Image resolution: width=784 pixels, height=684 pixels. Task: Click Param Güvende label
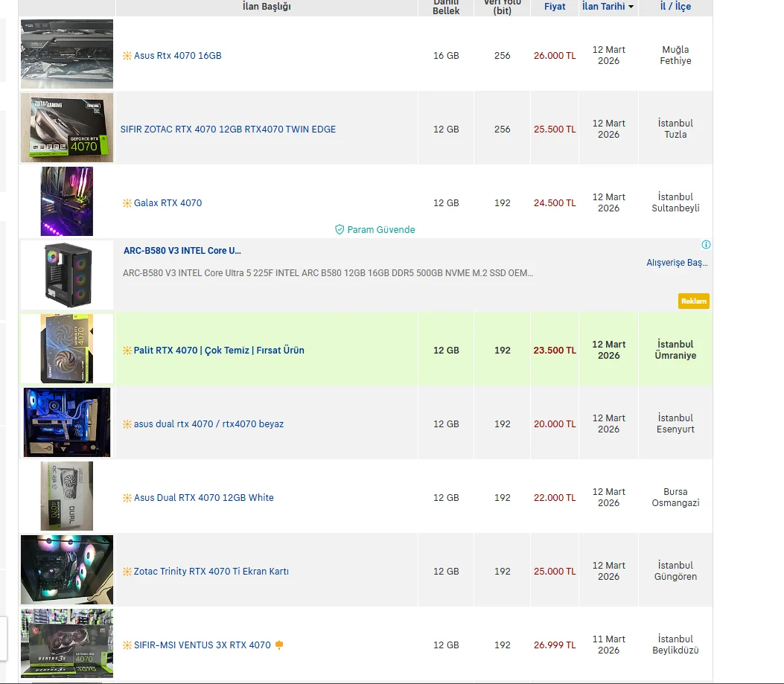tap(381, 229)
